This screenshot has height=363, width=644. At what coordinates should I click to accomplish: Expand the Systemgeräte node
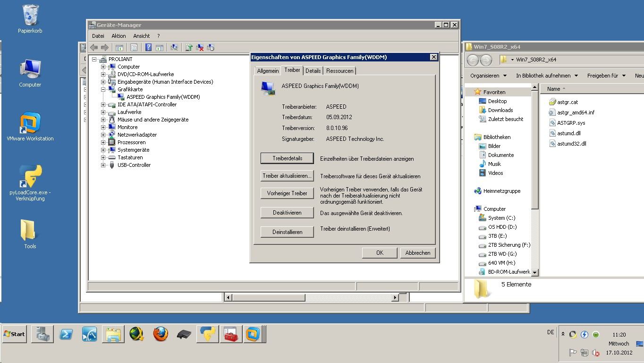click(103, 150)
